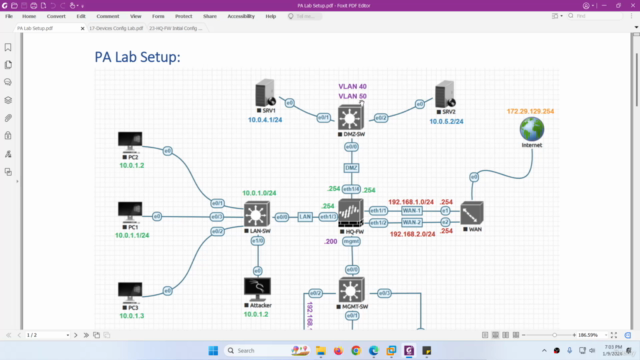Click the Save icon in quick access toolbar
This screenshot has width=640, height=360.
[x=24, y=6]
